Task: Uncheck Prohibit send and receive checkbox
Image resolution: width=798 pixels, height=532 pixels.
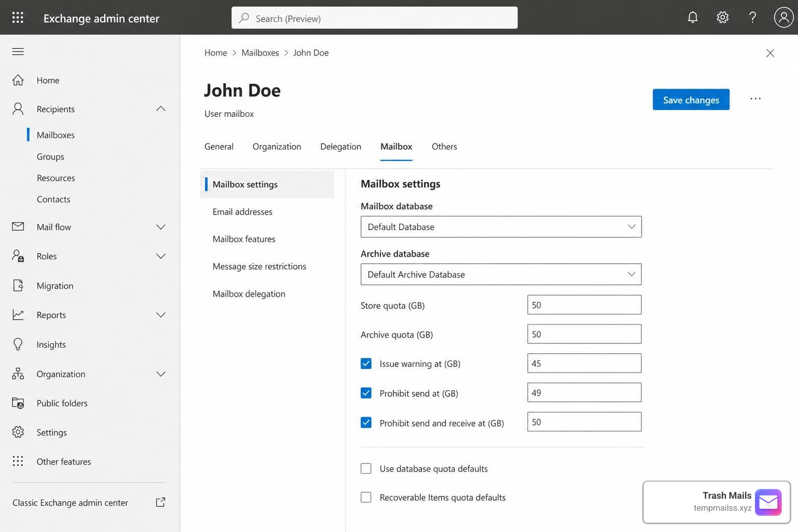Action: [x=366, y=422]
